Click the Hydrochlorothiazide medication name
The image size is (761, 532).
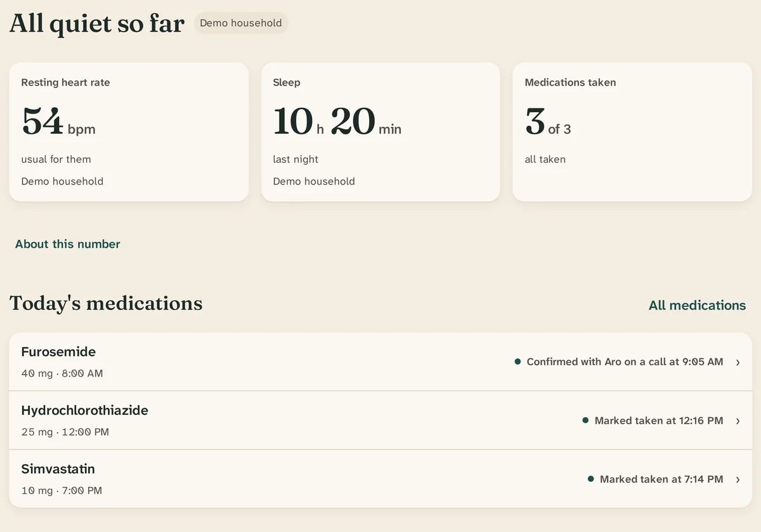click(84, 410)
